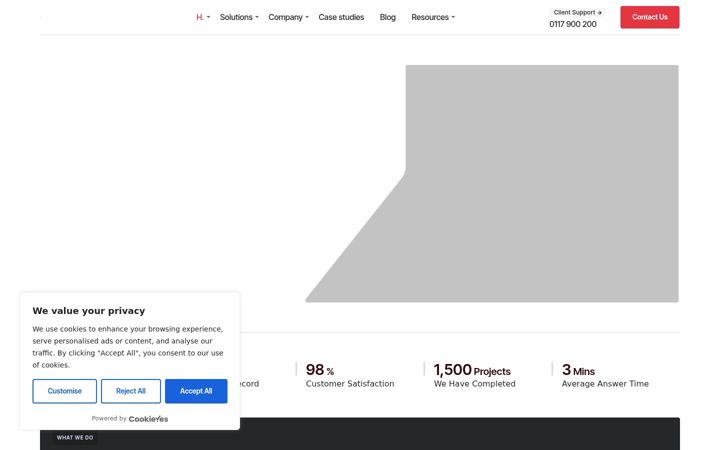Click the 1,500 Projects stat

pos(474,375)
